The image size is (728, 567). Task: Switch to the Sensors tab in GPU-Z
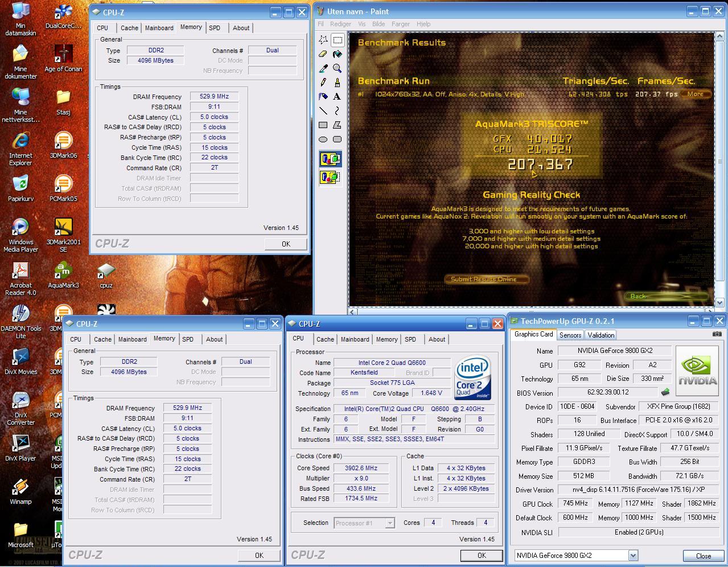point(570,335)
